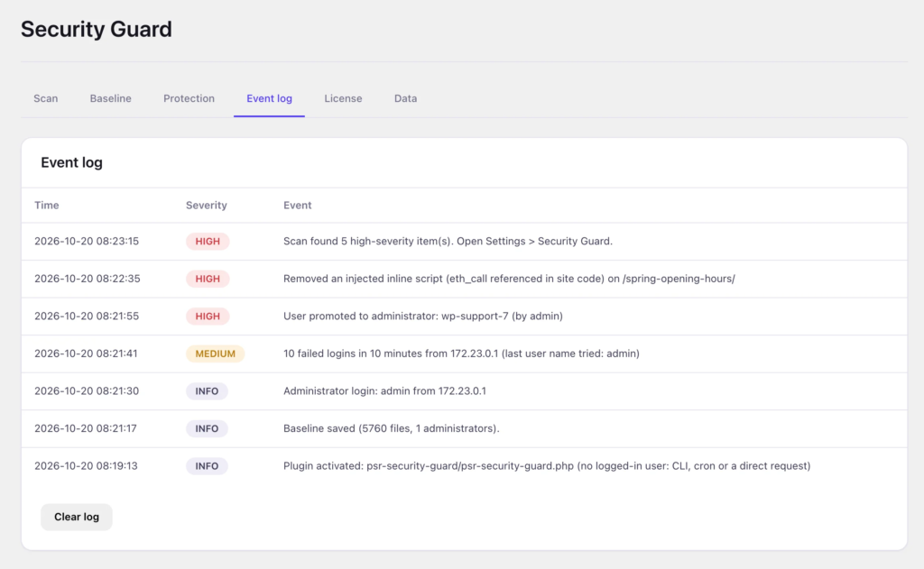The image size is (924, 569).
Task: Click 'Baseline saved (5760 files, 1 administrators)' event
Action: point(392,428)
